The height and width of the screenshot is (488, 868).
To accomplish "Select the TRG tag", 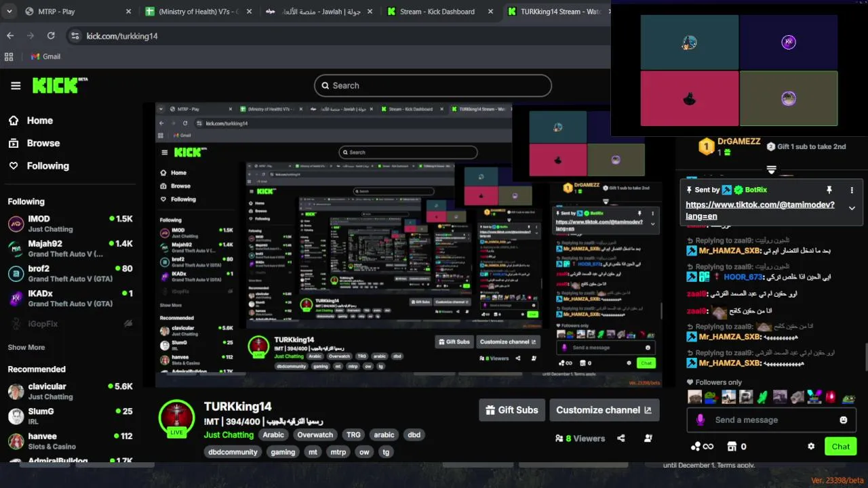I will click(353, 435).
